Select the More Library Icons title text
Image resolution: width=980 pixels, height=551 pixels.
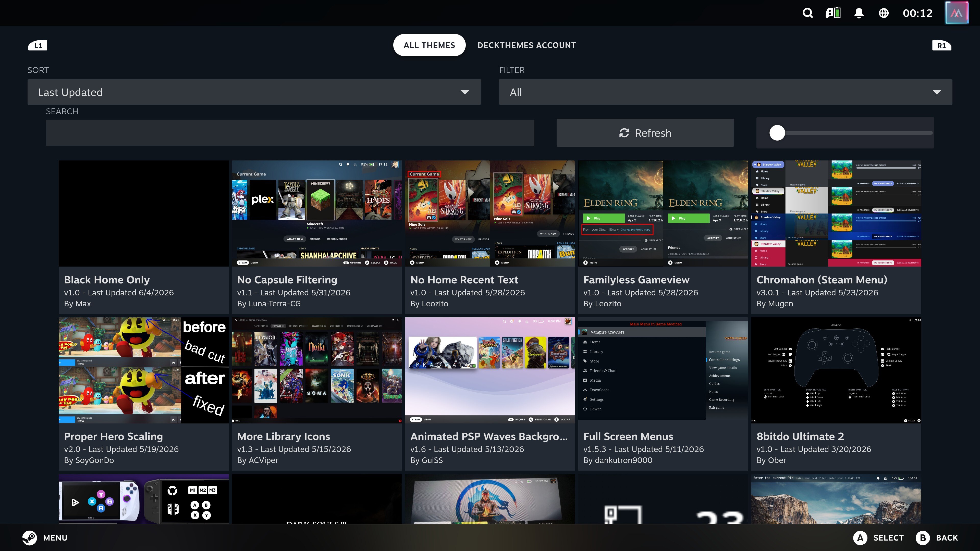click(x=284, y=436)
